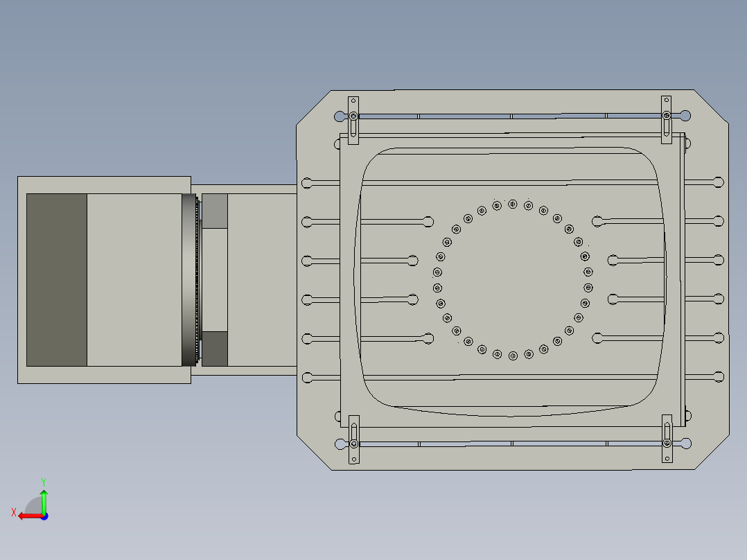Click the red X axis arrow on the triad
Viewport: 747px width, 560px height.
[30, 516]
